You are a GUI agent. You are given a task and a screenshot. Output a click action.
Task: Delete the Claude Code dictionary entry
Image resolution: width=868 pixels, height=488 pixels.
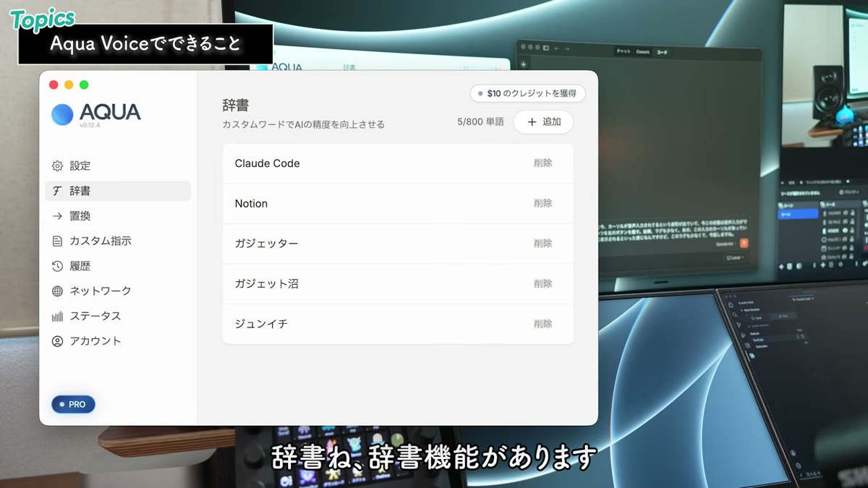543,163
